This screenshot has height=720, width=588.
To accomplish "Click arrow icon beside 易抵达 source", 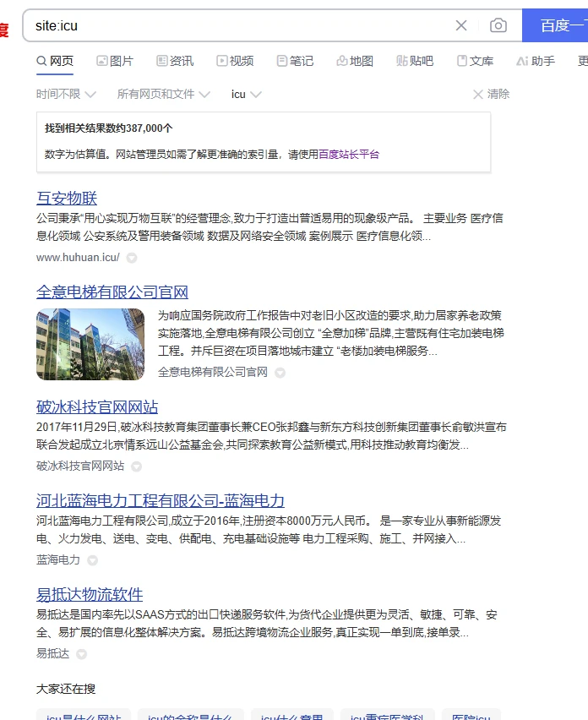I will (81, 654).
